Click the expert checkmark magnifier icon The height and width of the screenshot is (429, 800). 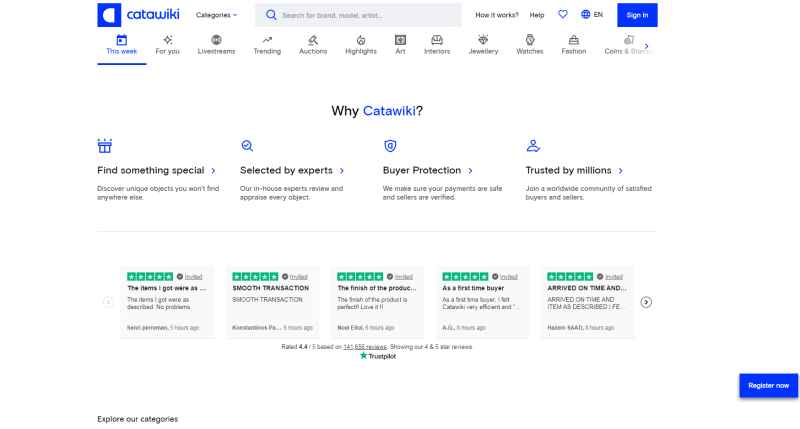tap(247, 146)
